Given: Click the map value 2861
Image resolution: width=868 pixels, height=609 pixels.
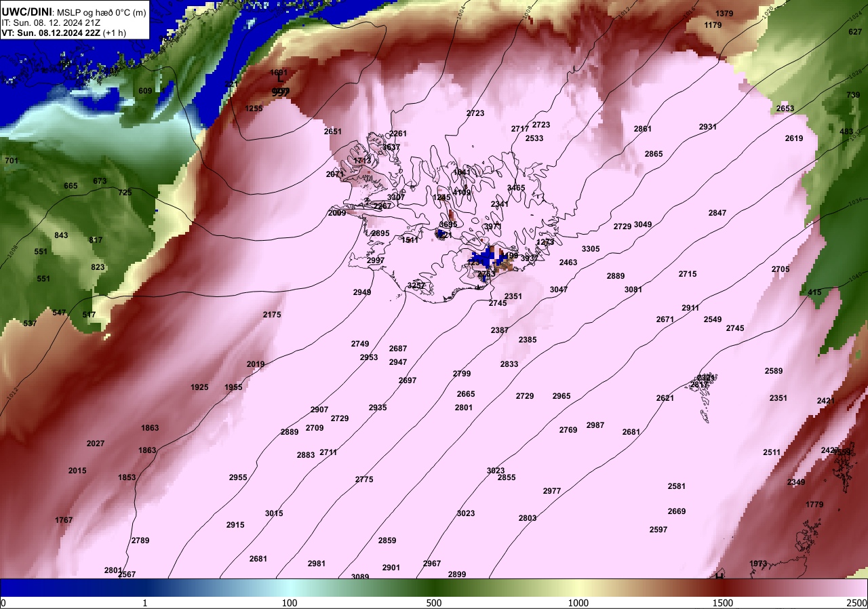Looking at the screenshot, I should [x=643, y=129].
